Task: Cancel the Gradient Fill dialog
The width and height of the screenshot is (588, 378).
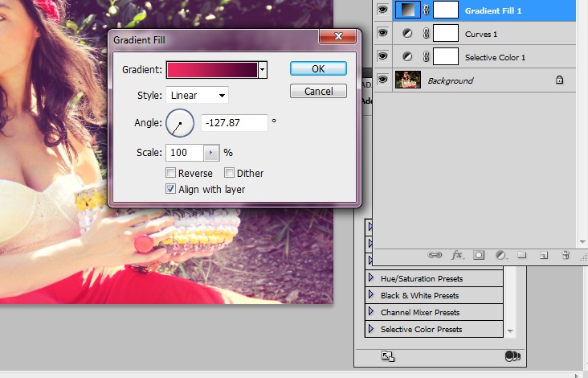Action: click(x=318, y=91)
